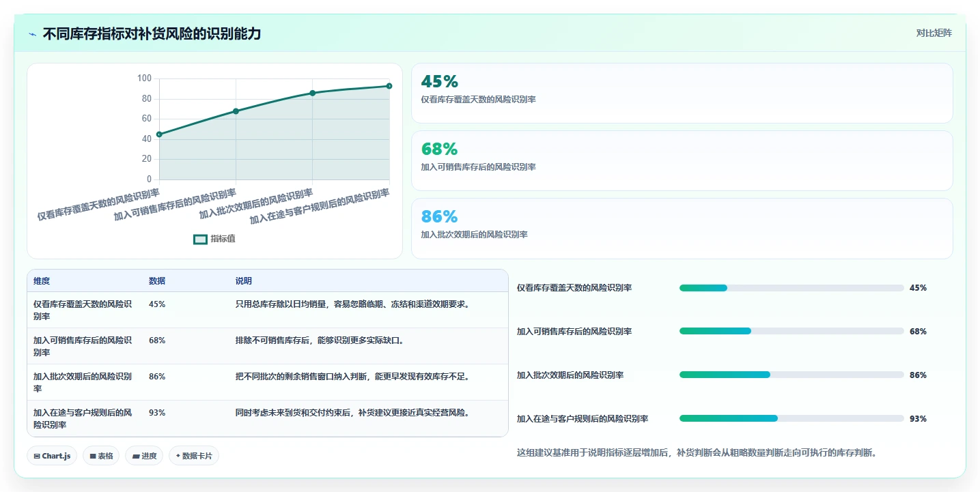Click the 说明 column header
980x492 pixels.
tap(244, 281)
